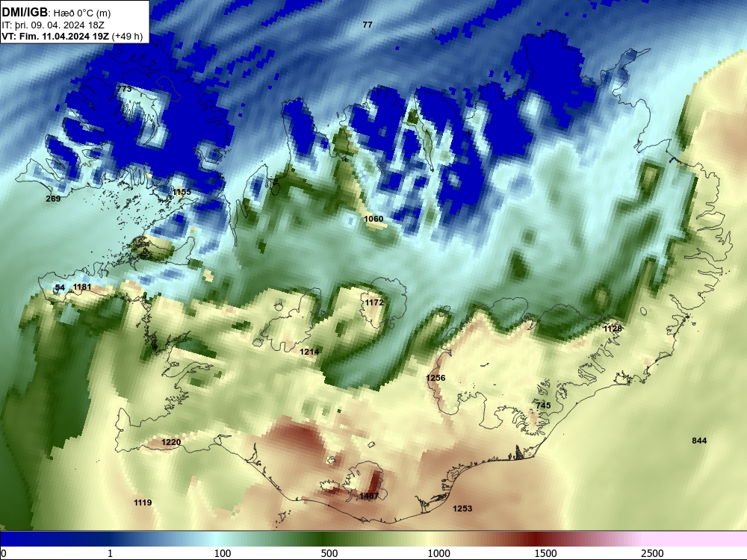Select the VT Fim. 11.04.2024 19Z line
This screenshot has width=747, height=560.
coord(72,37)
